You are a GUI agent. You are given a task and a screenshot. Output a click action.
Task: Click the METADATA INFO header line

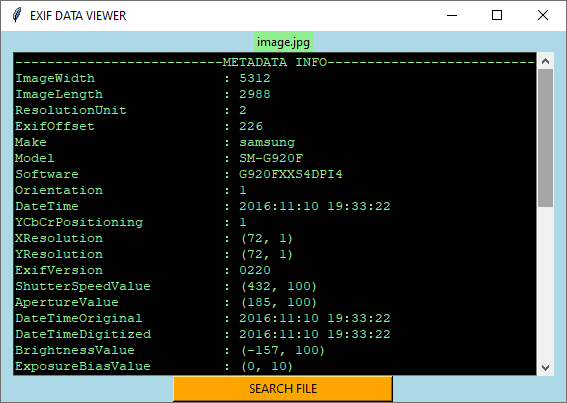[275, 62]
